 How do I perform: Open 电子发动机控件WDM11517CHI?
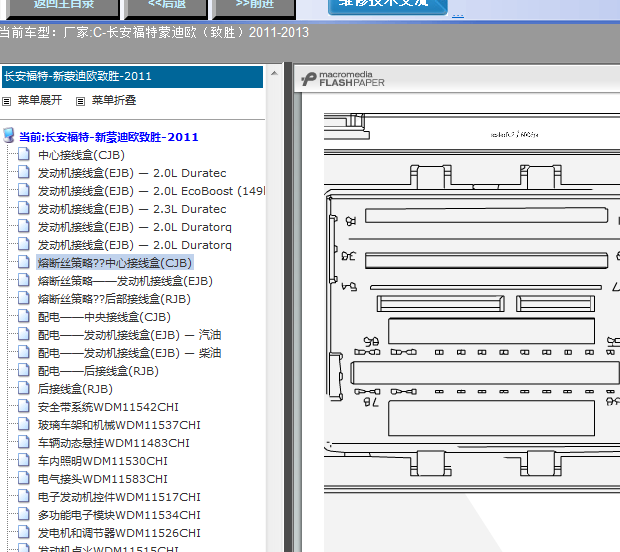(119, 497)
